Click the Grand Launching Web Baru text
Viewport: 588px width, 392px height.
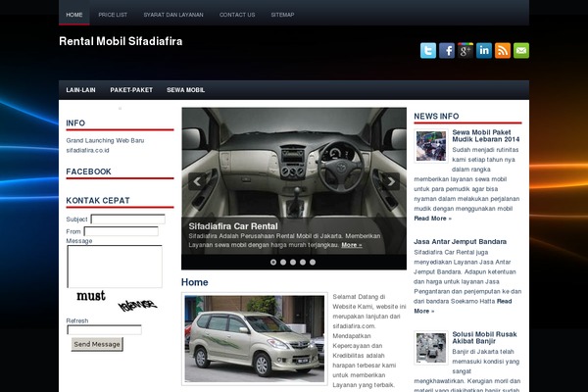pyautogui.click(x=105, y=140)
